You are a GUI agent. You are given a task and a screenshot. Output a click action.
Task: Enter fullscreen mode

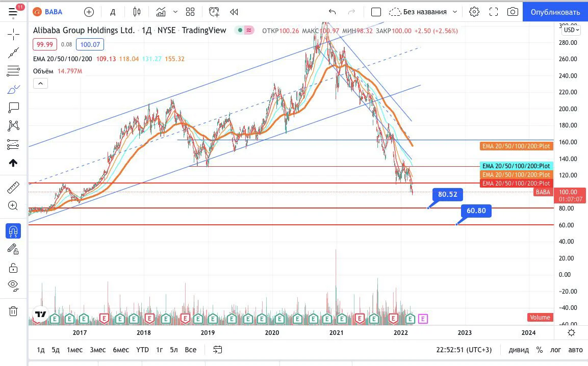494,12
